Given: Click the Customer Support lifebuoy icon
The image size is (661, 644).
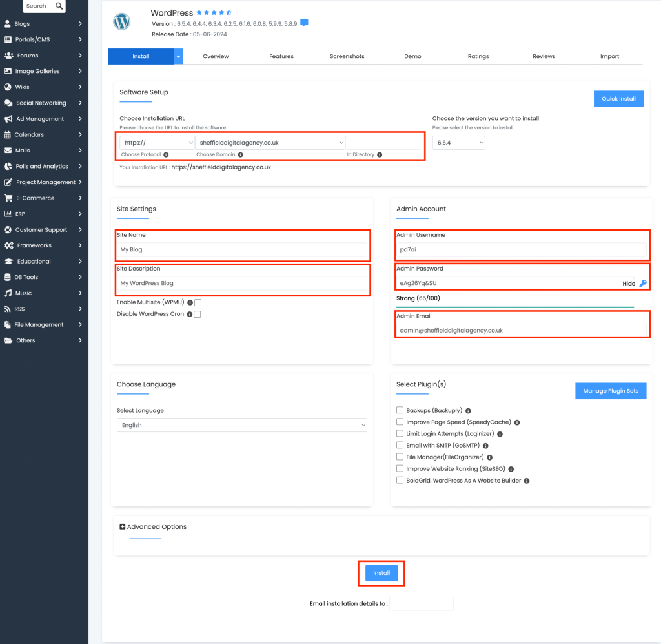Looking at the screenshot, I should (x=8, y=230).
